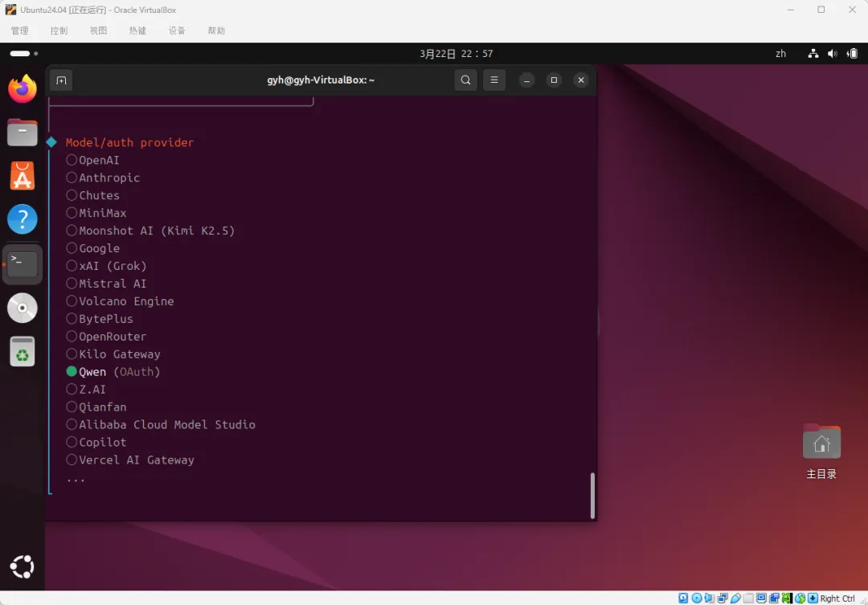Screen dimensions: 868x605
Task: Open the 热键 menu in VirtualBox
Action: point(138,31)
